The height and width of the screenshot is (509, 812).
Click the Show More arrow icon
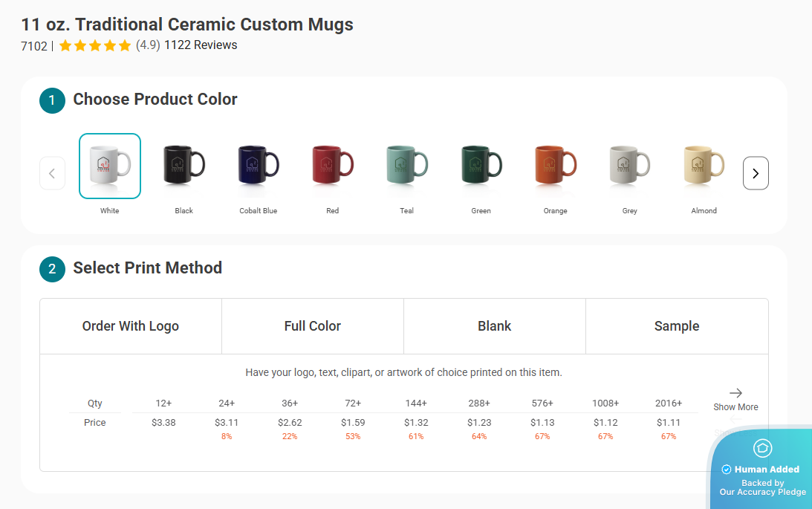735,393
